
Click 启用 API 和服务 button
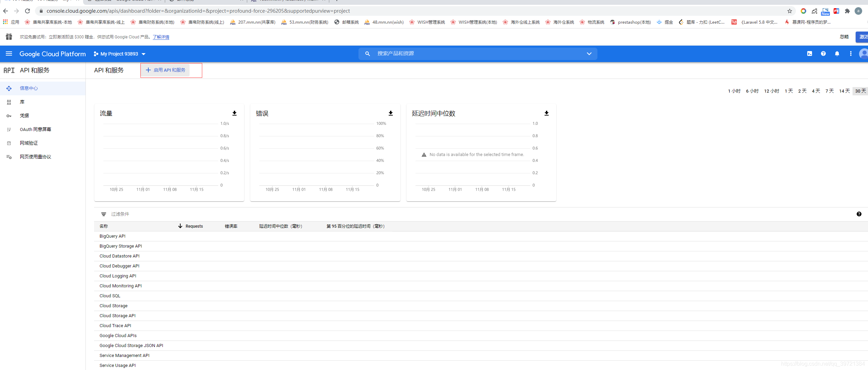165,70
